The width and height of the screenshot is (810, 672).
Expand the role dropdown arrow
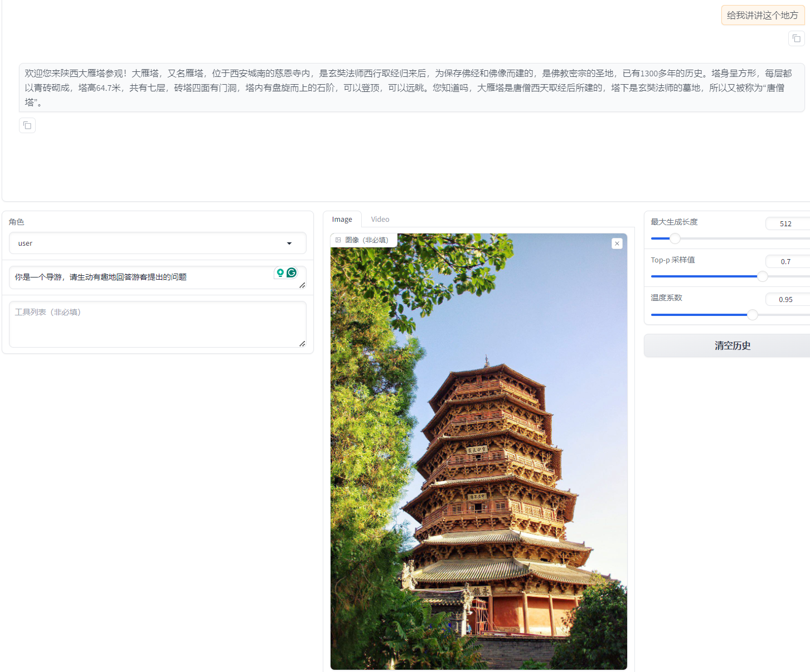point(289,244)
